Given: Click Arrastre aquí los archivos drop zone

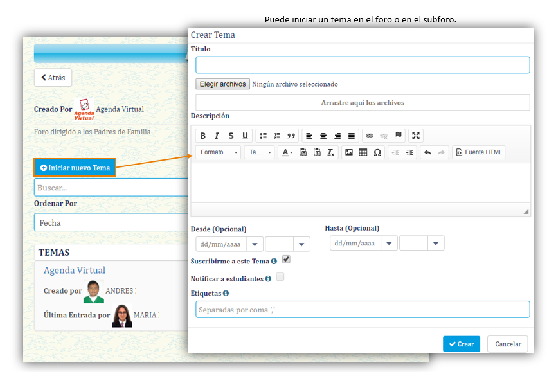Looking at the screenshot, I should (x=363, y=102).
